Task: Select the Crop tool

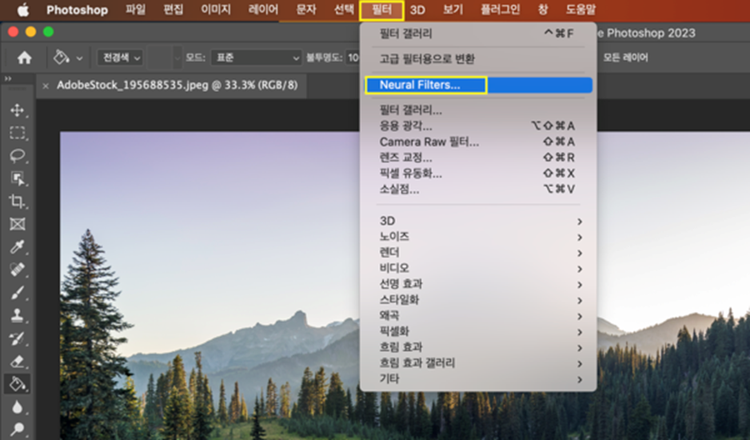Action: 17,201
